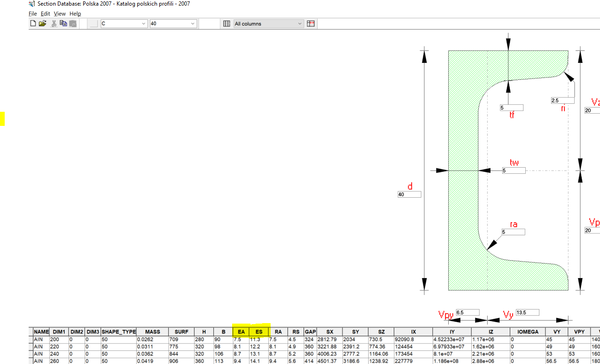Click the VPY column header
This screenshot has height=364, width=600.
[579, 332]
